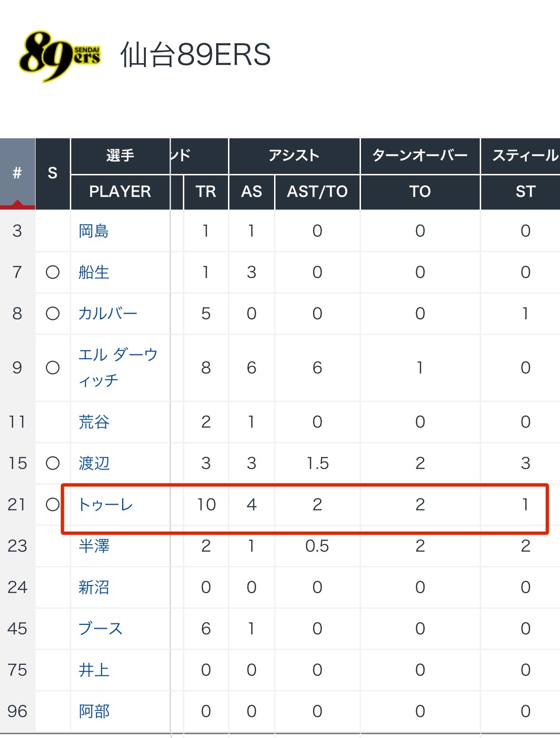Open player page for ブース

(x=100, y=629)
